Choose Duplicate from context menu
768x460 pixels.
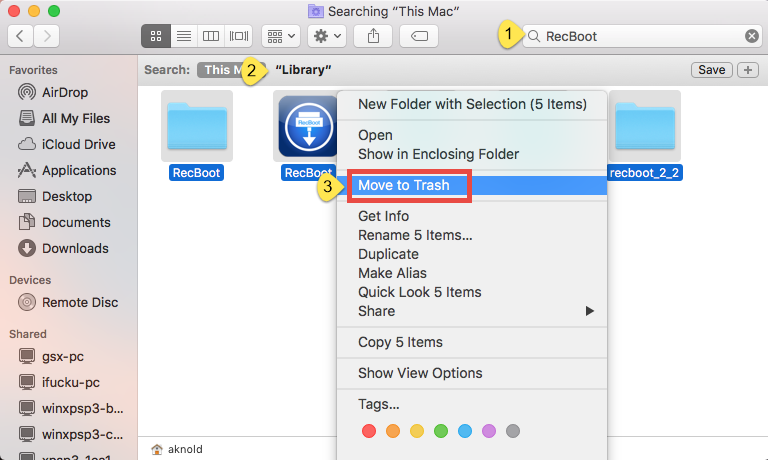[472, 254]
